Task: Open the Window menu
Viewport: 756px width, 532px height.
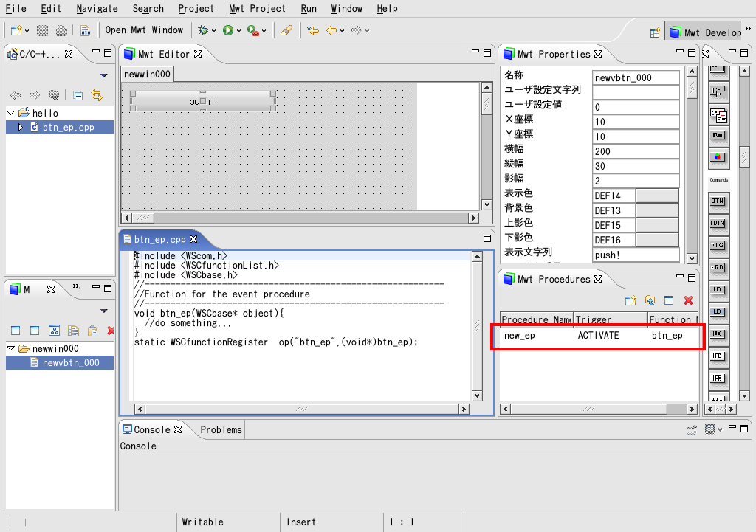Action: [347, 8]
